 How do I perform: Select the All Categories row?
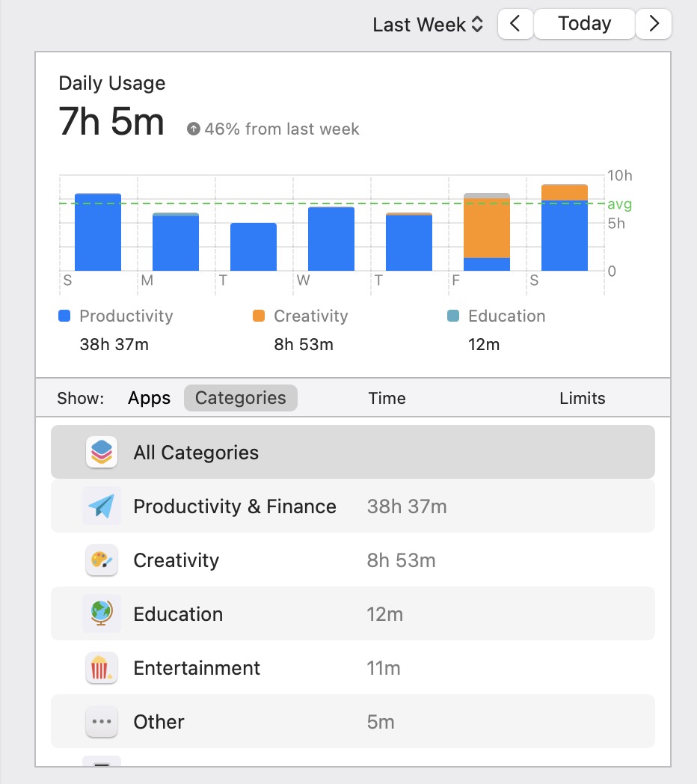[x=352, y=453]
